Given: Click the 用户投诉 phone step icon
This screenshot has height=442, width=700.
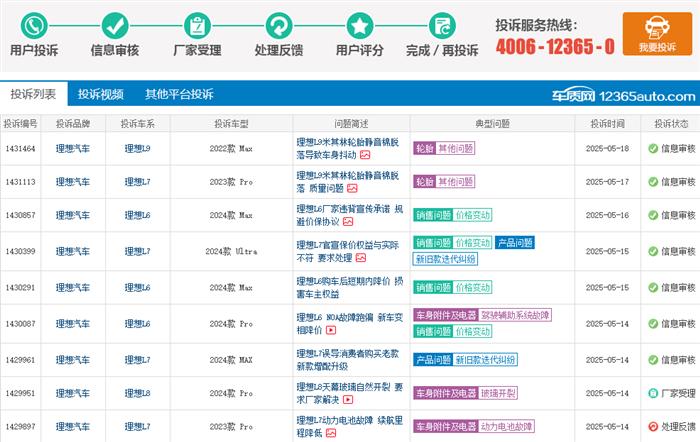Looking at the screenshot, I should tap(34, 26).
